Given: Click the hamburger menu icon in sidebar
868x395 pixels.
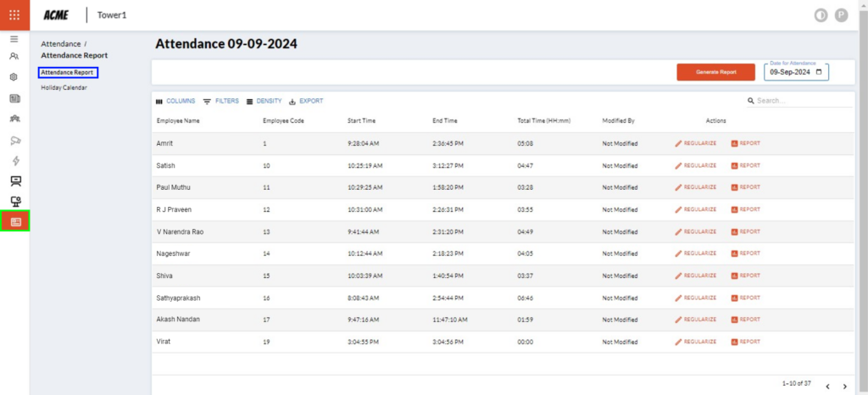Looking at the screenshot, I should coord(14,39).
